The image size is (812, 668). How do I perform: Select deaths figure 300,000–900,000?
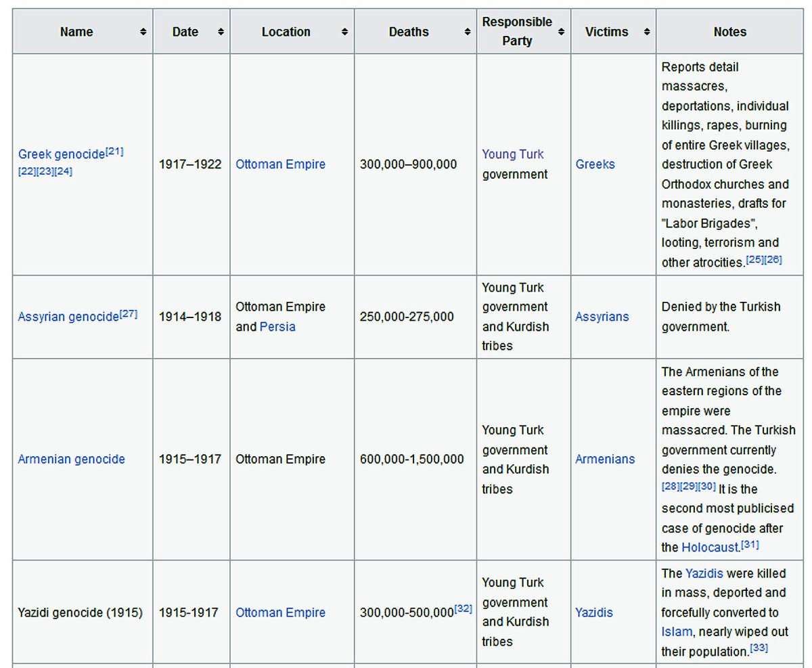point(409,164)
